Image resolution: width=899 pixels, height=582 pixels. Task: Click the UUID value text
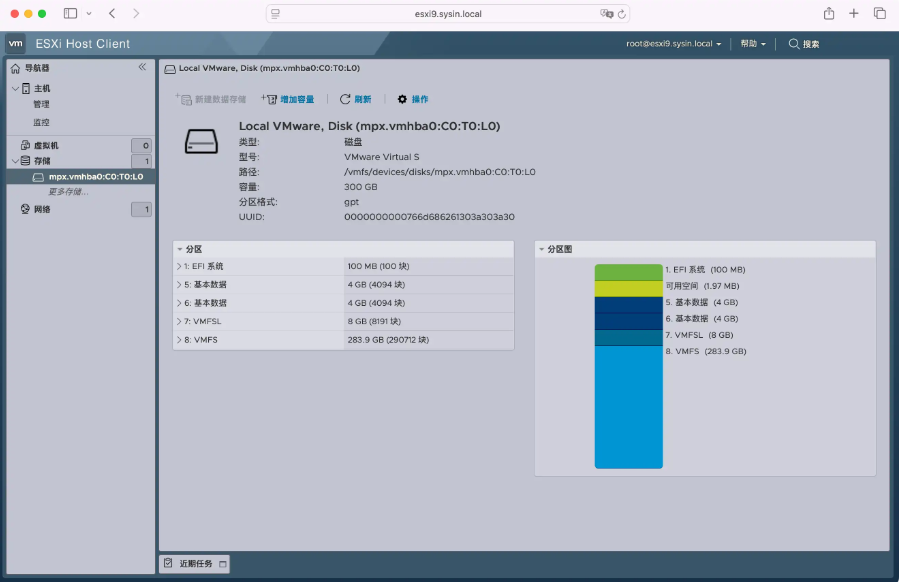429,217
